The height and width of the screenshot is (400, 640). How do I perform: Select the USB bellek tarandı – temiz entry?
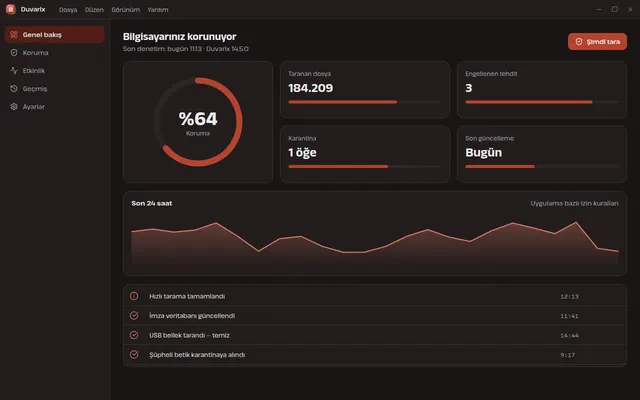[x=375, y=335]
